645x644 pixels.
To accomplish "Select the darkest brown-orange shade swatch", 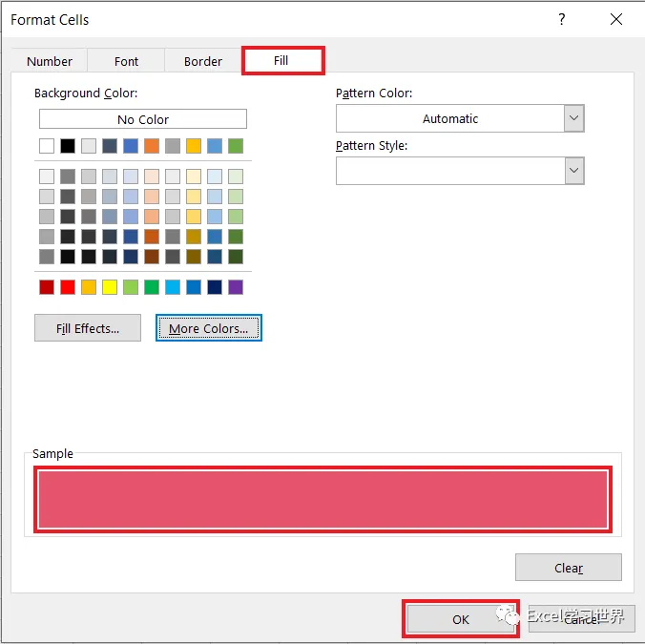I will click(152, 257).
